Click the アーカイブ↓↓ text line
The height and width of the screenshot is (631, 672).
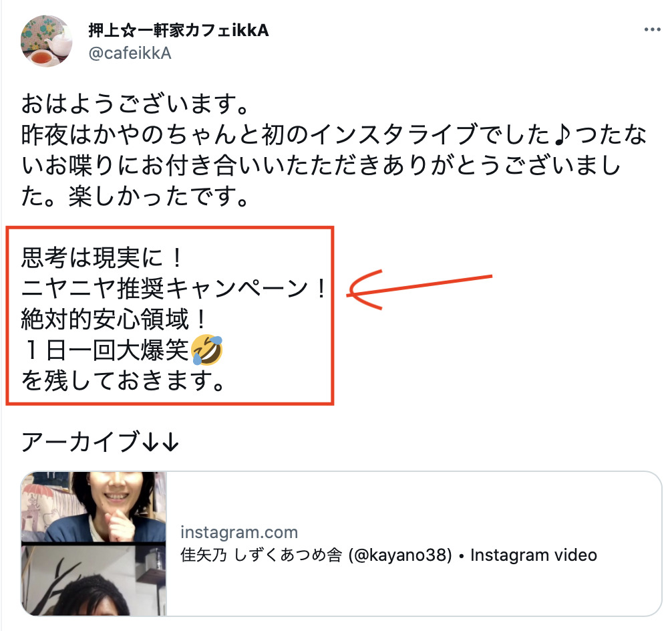[x=100, y=442]
